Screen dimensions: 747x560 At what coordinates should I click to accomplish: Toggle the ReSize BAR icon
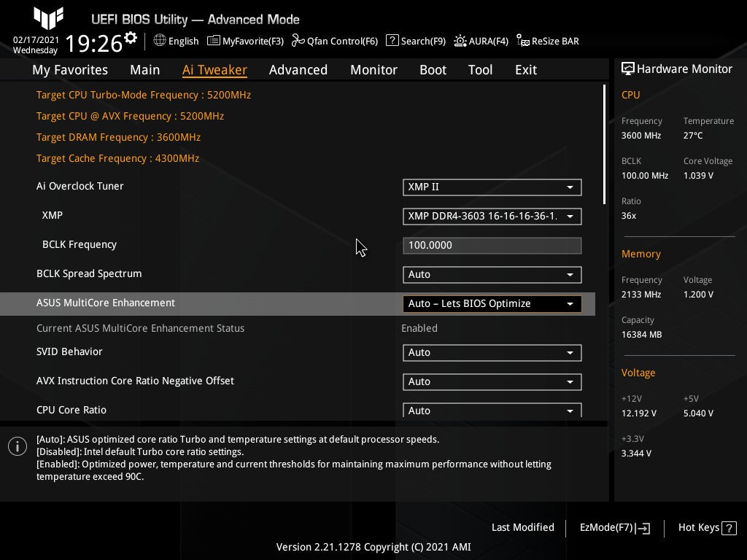tap(522, 41)
